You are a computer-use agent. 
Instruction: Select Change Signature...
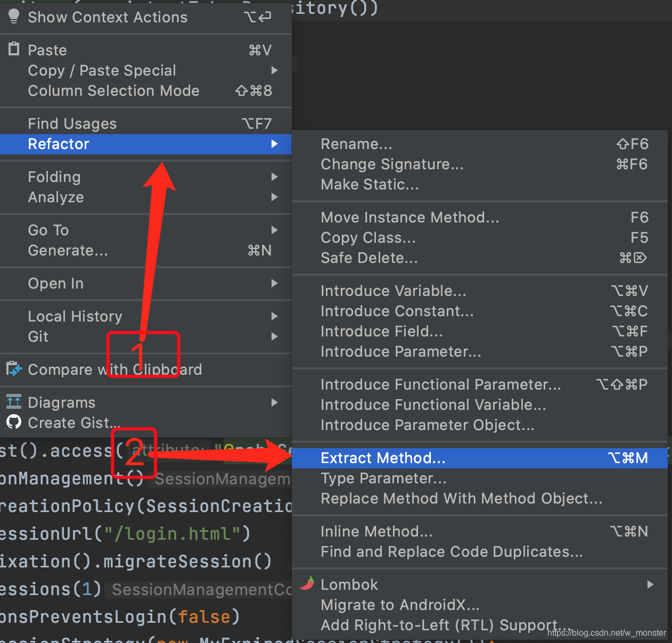tap(480, 164)
